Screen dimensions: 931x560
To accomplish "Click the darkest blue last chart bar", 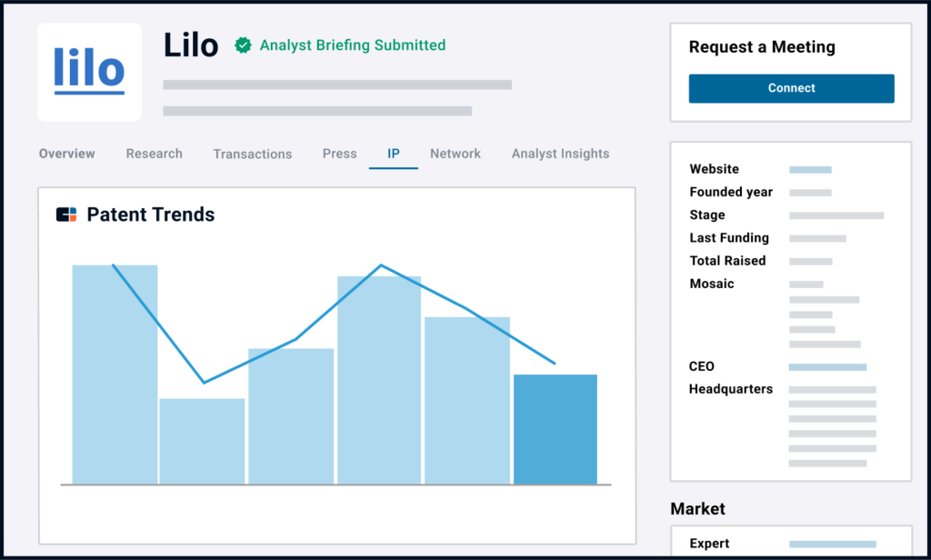I will 556,429.
